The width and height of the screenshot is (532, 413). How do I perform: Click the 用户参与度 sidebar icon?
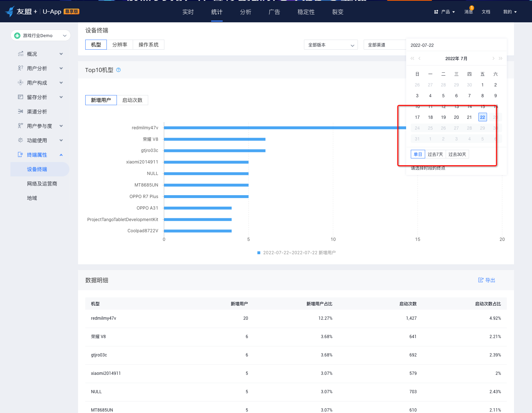(x=21, y=126)
